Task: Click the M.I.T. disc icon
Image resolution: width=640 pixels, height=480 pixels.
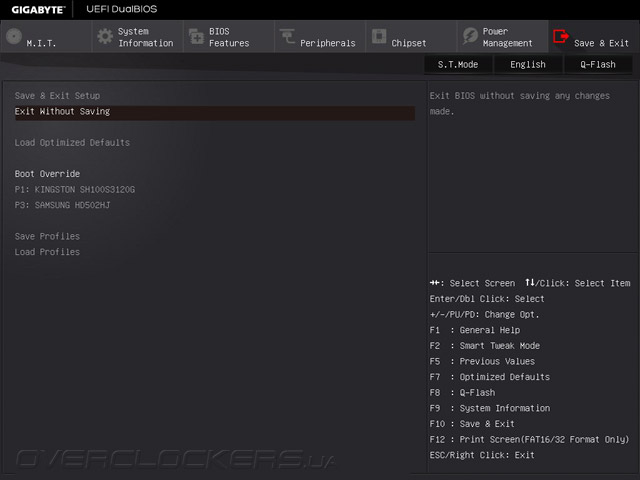Action: coord(14,36)
